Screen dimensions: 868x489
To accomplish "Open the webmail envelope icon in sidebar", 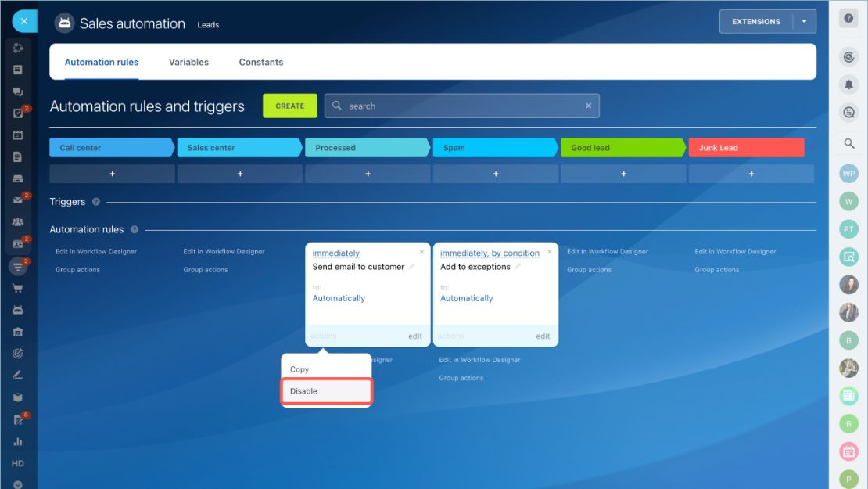I will tap(18, 200).
